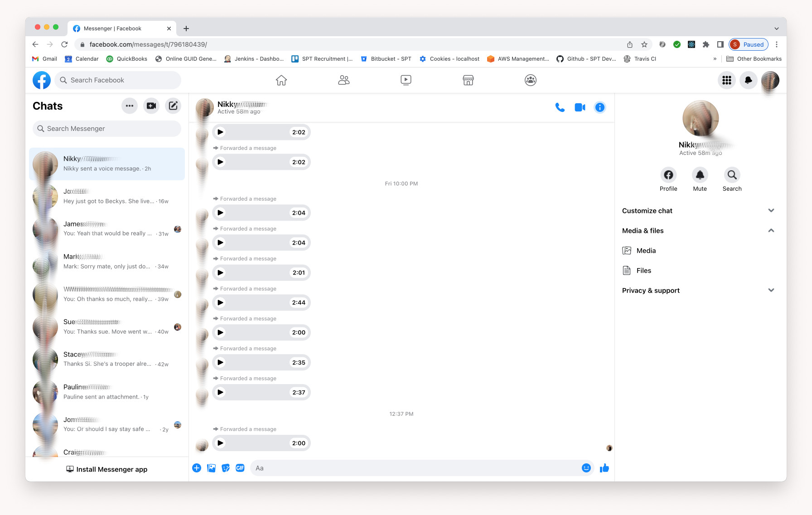
Task: Create a new video room
Action: [x=151, y=106]
